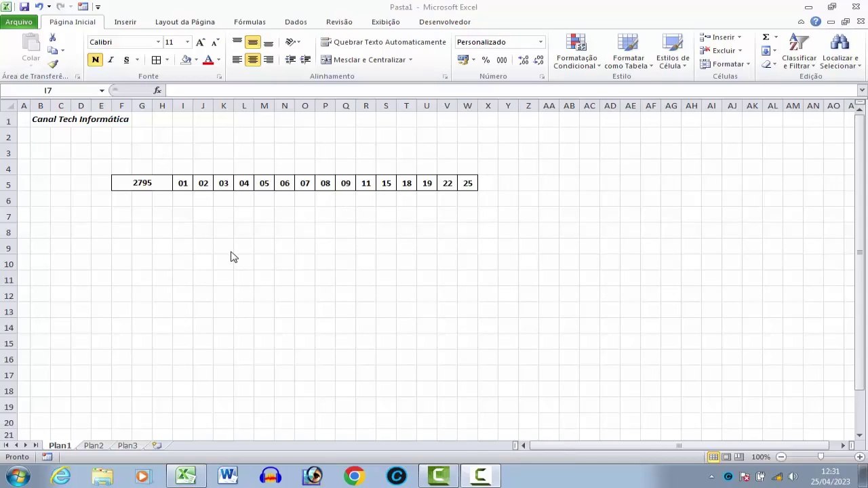Viewport: 868px width, 488px height.
Task: Toggle middle vertical alignment
Action: click(252, 42)
